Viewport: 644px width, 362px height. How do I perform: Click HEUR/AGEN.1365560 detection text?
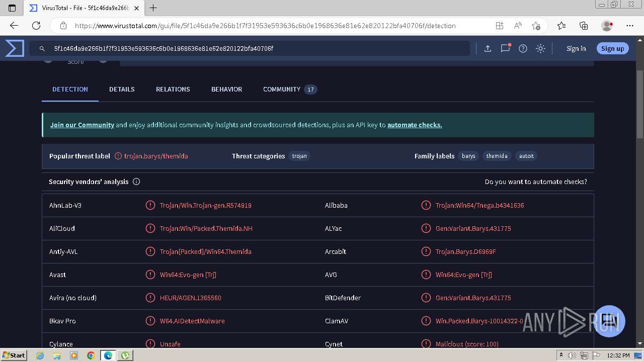coord(191,298)
